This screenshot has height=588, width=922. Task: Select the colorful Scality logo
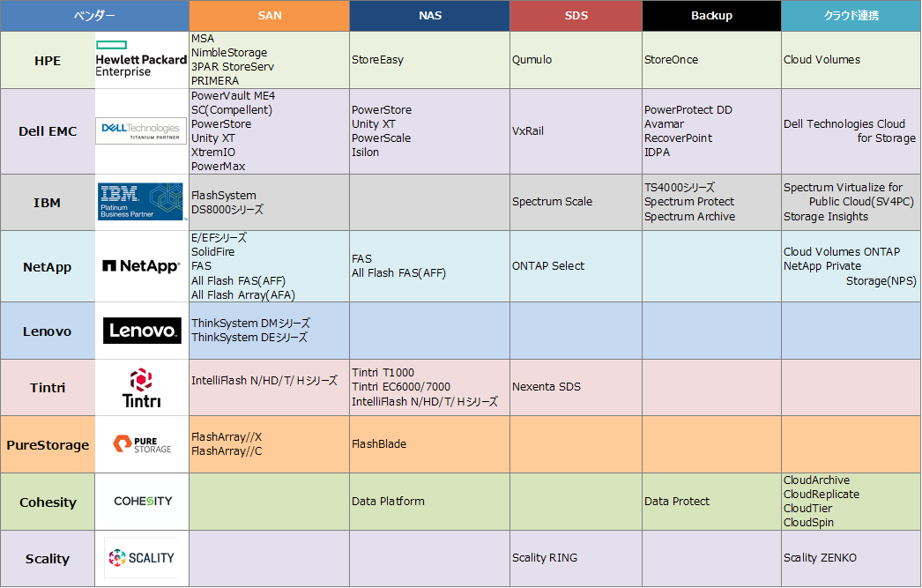click(x=141, y=557)
